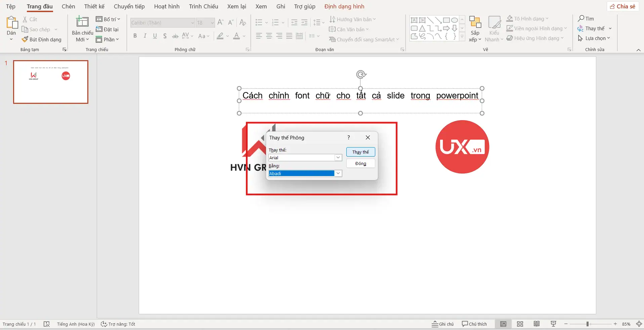Viewport: 644px width, 330px height.
Task: Expand the Bằng font list showing Abadi
Action: pos(338,173)
